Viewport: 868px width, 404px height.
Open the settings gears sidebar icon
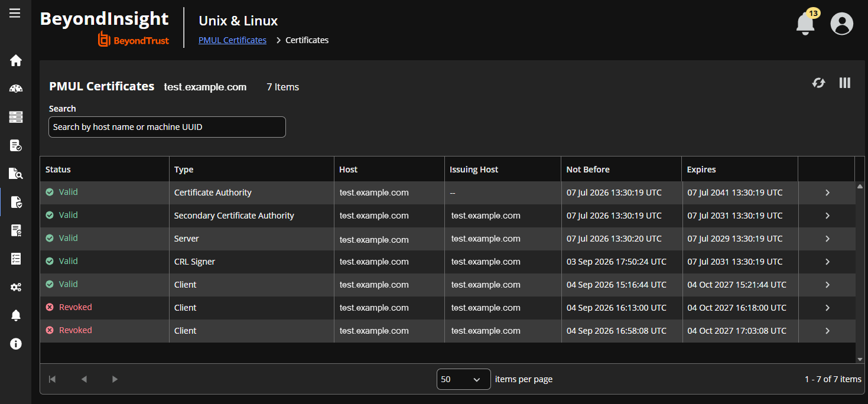click(16, 287)
